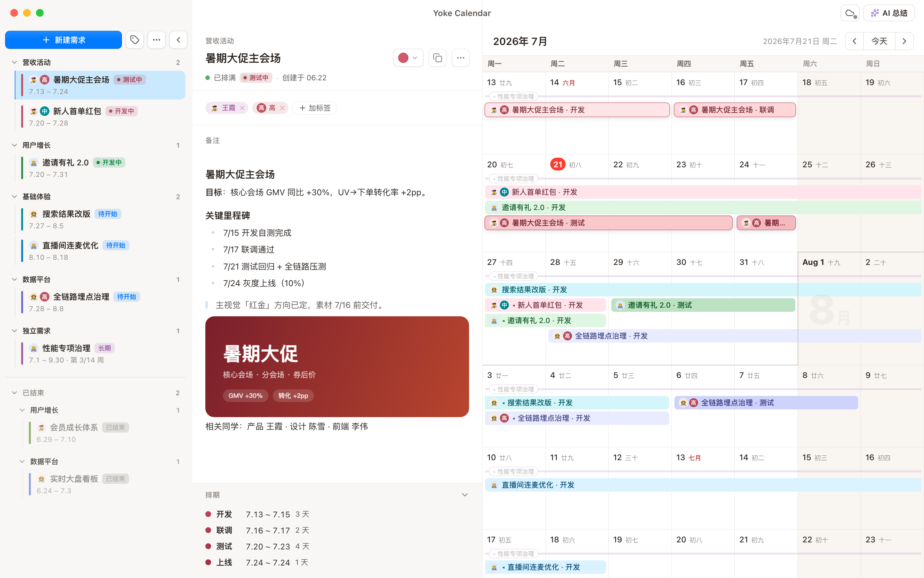Select 性能专项治理 in the sidebar
The image size is (924, 578).
(100, 353)
